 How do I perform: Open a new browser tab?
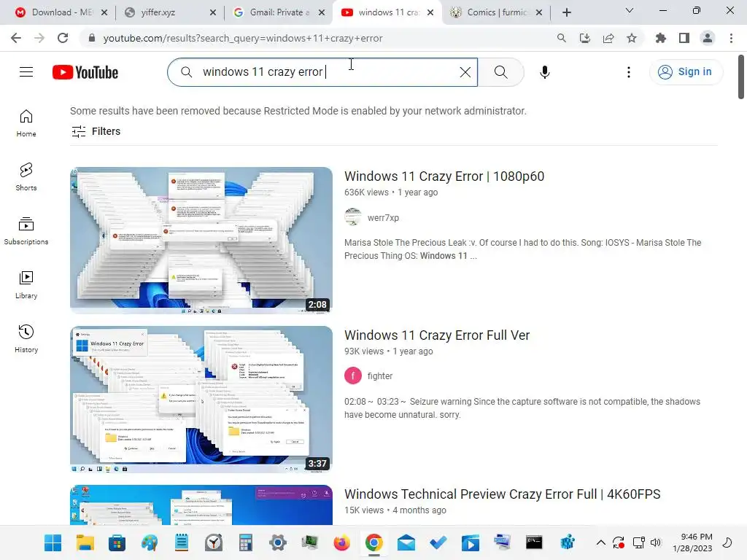point(566,12)
